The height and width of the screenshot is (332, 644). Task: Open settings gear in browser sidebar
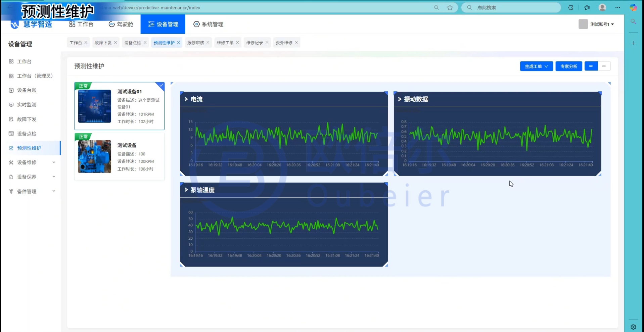(633, 327)
